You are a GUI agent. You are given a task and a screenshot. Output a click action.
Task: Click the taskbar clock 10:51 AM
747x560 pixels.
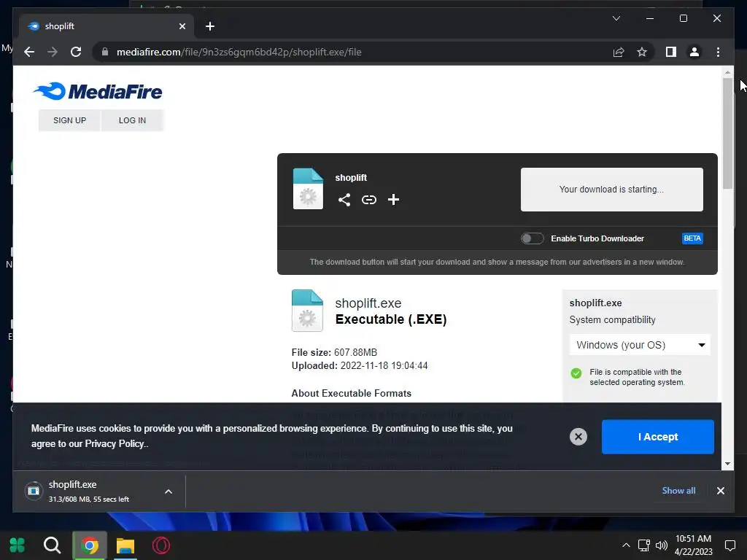pos(693,539)
